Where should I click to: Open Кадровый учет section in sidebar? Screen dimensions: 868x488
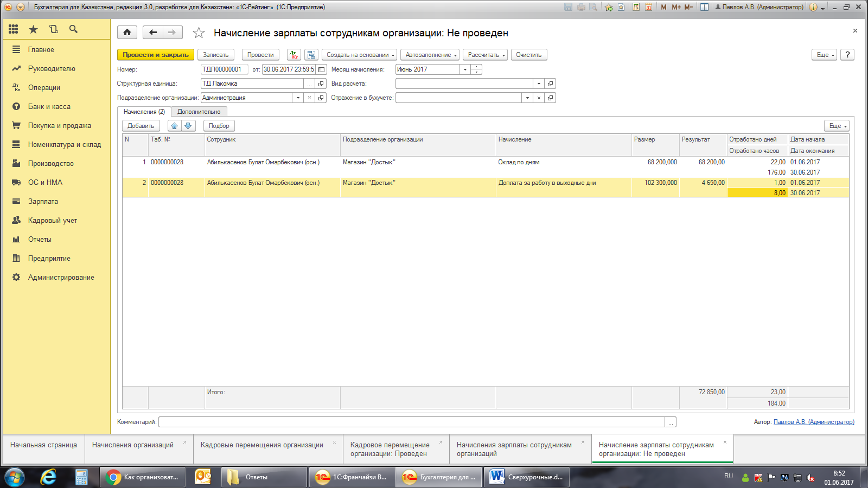point(53,220)
